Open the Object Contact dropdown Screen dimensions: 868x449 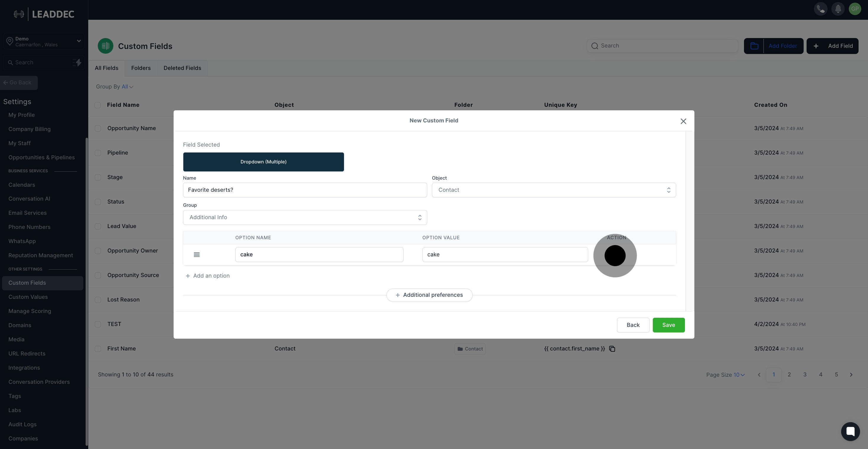(x=554, y=190)
